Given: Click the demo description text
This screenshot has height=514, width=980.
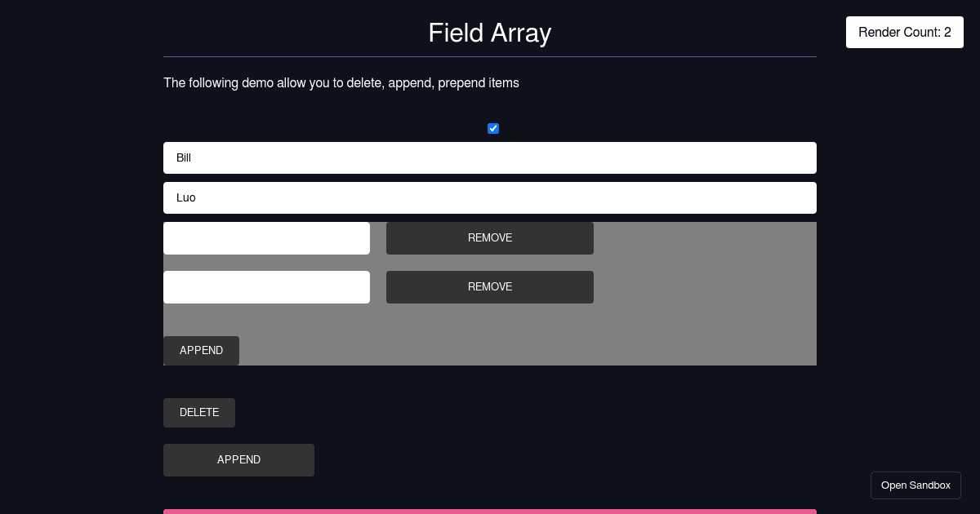Looking at the screenshot, I should (x=341, y=83).
